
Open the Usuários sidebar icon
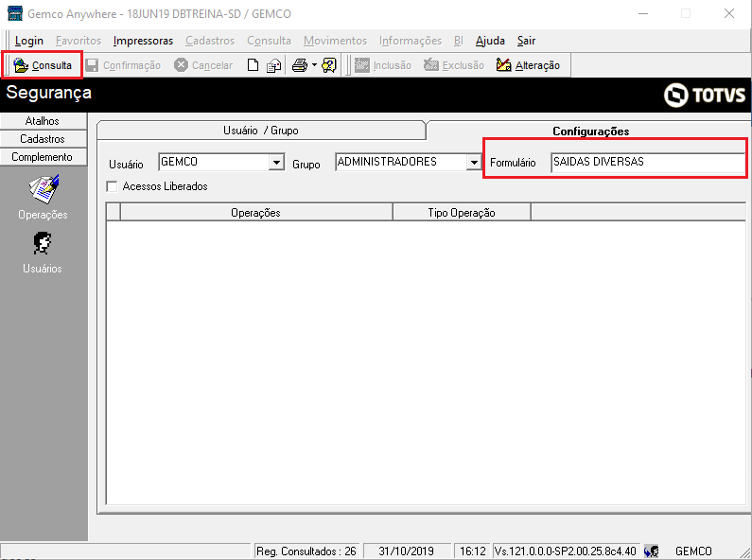(43, 253)
